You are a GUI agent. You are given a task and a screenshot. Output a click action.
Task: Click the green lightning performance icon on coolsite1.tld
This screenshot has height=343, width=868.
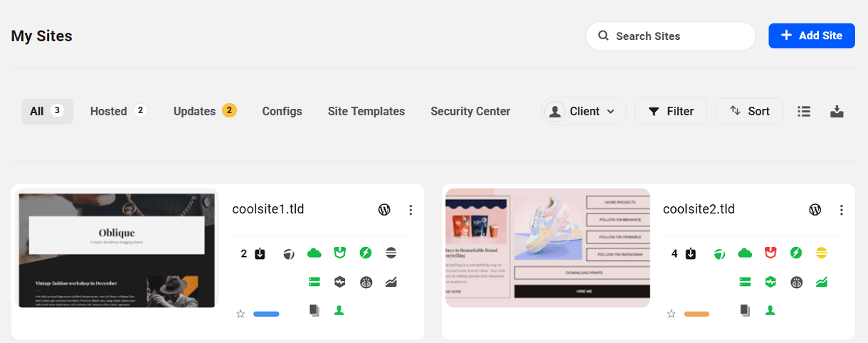[366, 253]
